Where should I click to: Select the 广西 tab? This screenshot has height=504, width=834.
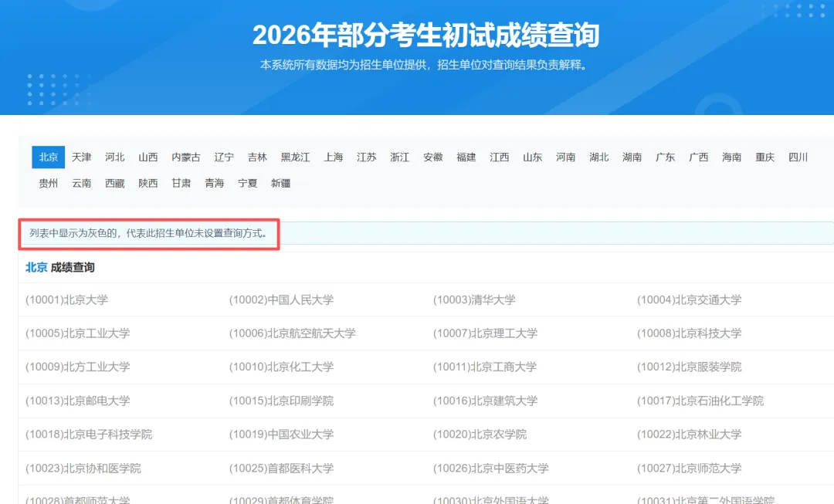click(x=698, y=157)
